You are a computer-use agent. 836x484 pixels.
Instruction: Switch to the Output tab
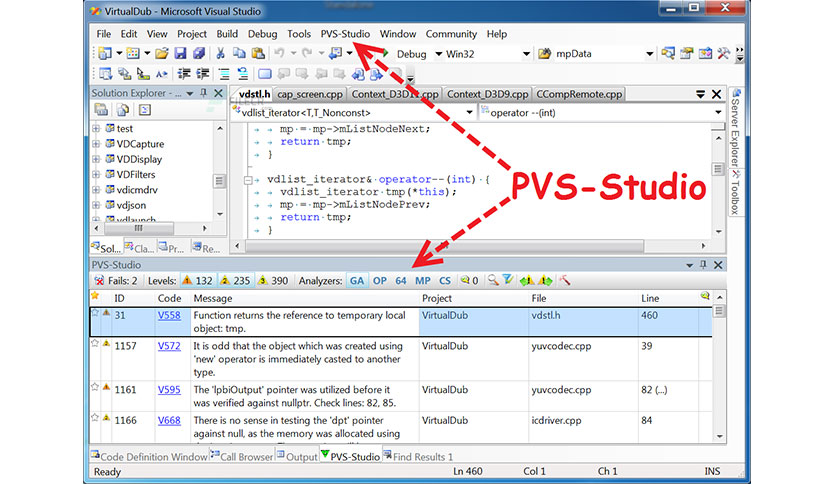click(297, 456)
